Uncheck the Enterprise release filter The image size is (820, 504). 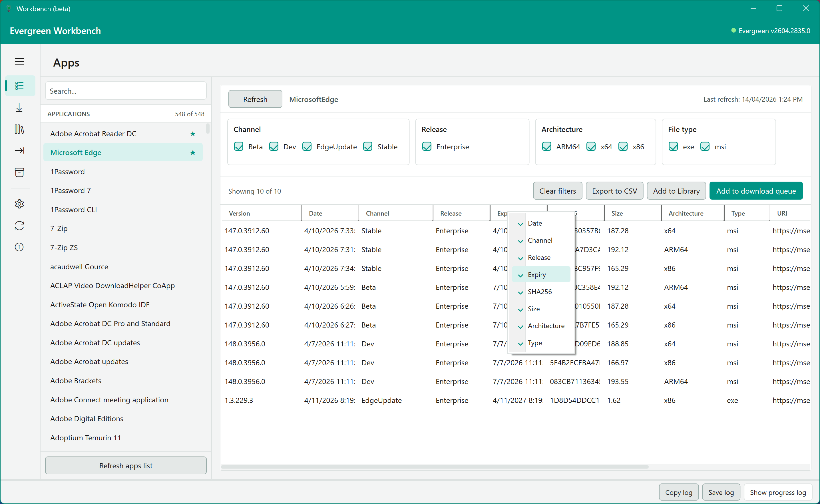pos(427,146)
